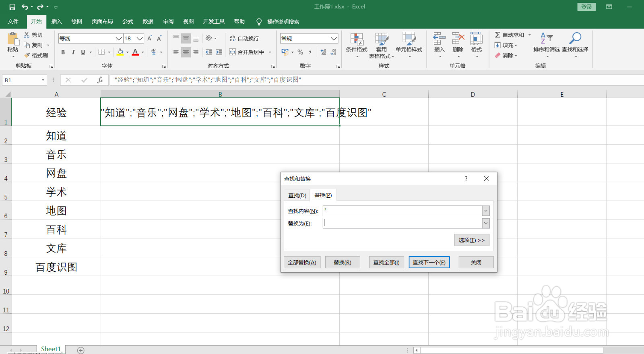Viewport: 644px width, 354px height.
Task: Decrease font size
Action: point(159,38)
